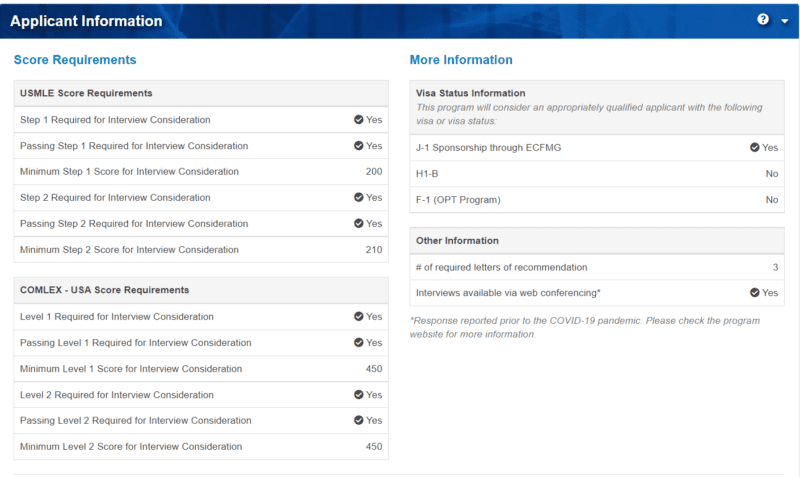Collapse the Applicant Information panel arrow
This screenshot has width=800, height=477.
(784, 21)
